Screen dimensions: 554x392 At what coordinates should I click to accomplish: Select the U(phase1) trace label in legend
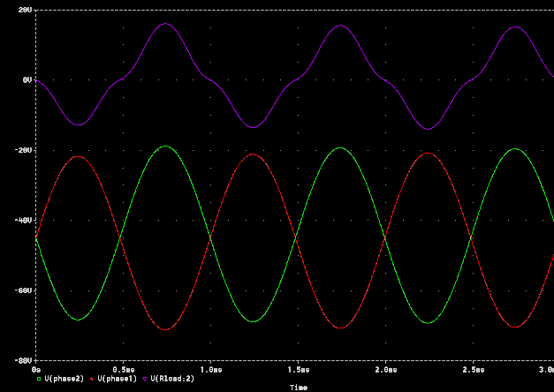tap(117, 378)
